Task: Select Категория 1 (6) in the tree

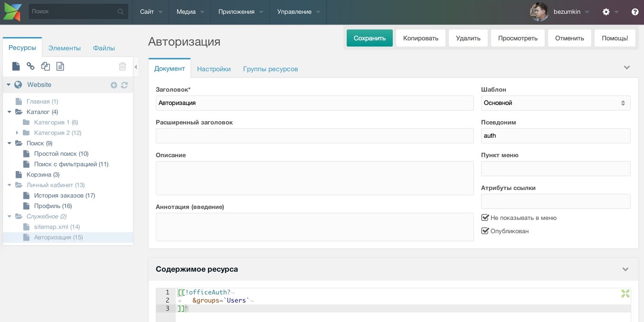Action: click(x=56, y=123)
